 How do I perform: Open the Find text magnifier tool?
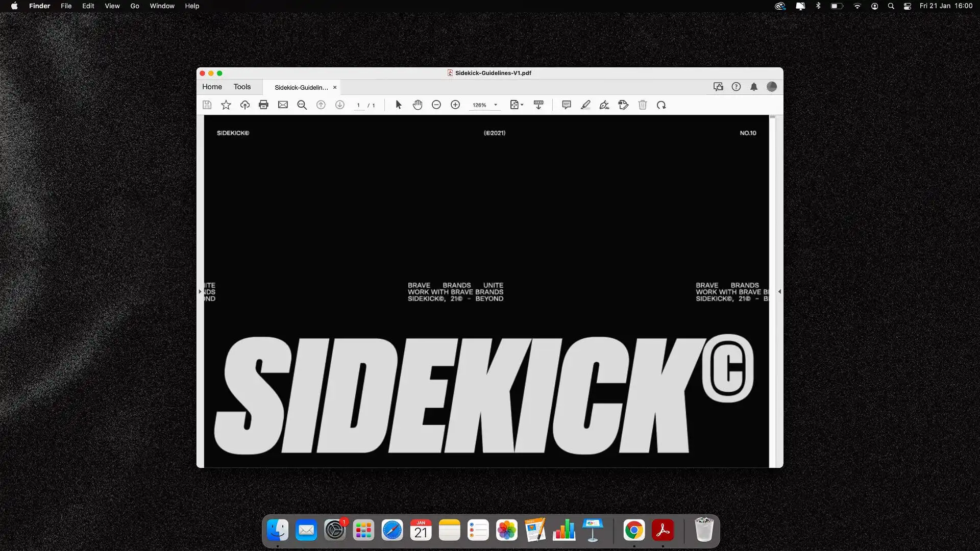(x=302, y=105)
